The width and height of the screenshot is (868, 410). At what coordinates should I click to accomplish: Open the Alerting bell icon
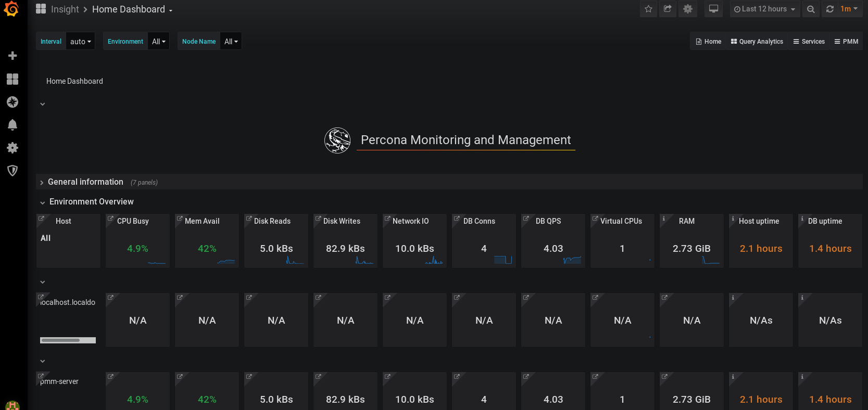click(x=12, y=125)
